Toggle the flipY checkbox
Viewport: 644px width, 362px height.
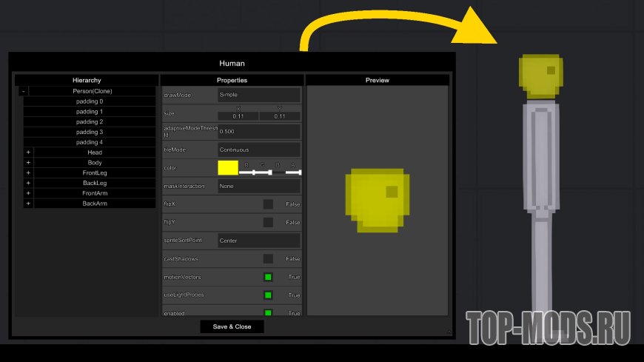coord(268,222)
